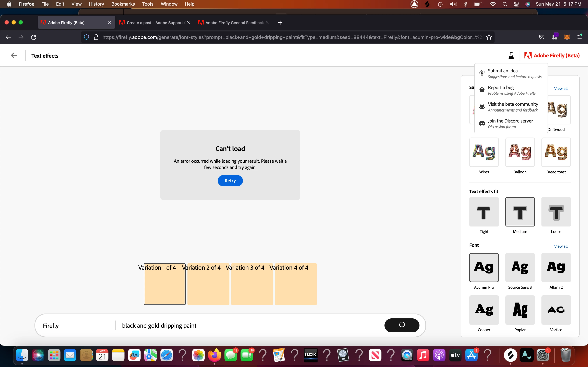Bookmark page with the star icon
This screenshot has width=588, height=367.
click(x=489, y=37)
